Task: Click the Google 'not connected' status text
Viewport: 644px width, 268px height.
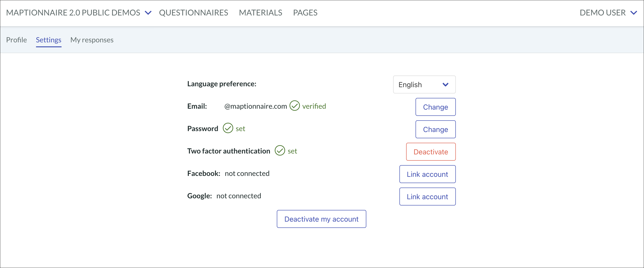Action: pyautogui.click(x=239, y=196)
